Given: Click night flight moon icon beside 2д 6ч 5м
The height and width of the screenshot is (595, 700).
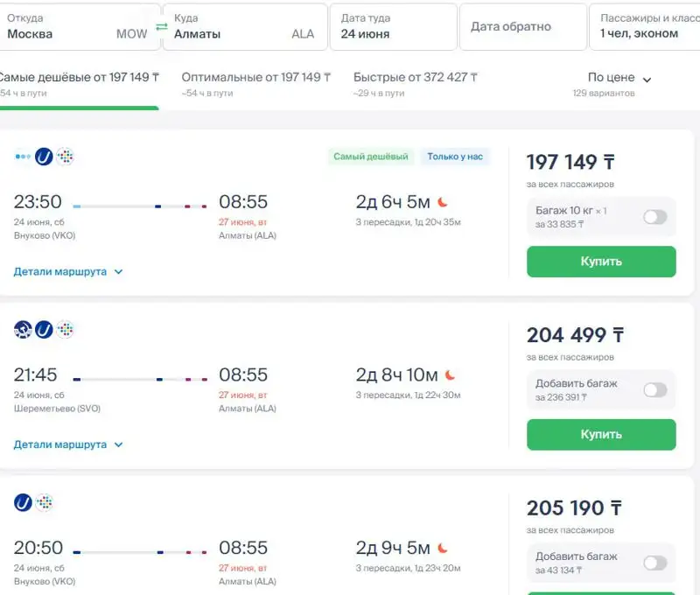Looking at the screenshot, I should click(x=443, y=202).
